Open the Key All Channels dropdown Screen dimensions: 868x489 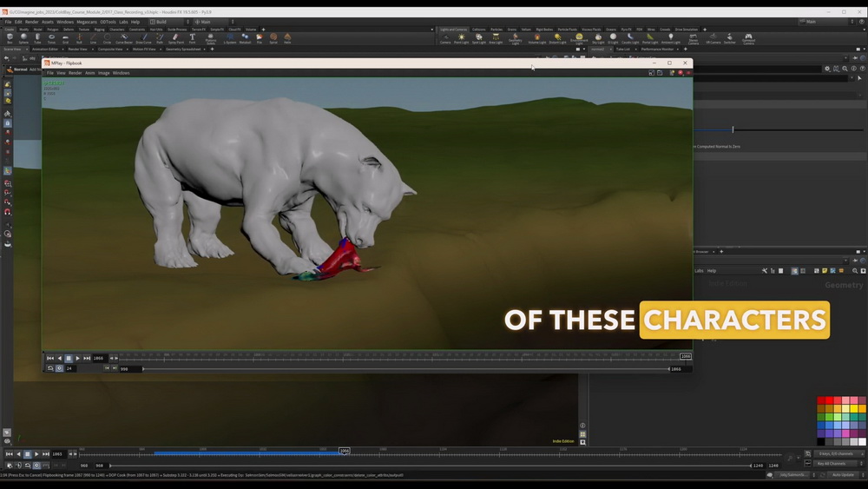tap(839, 464)
